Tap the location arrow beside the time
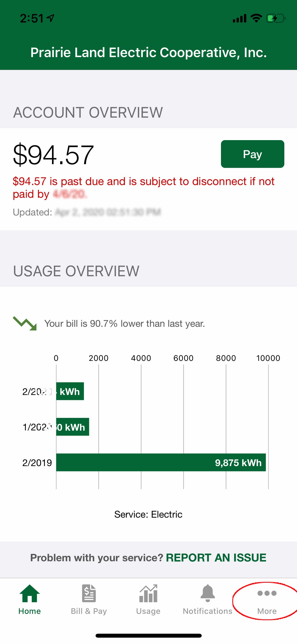Screen dimensions: 297x644 pyautogui.click(x=50, y=18)
